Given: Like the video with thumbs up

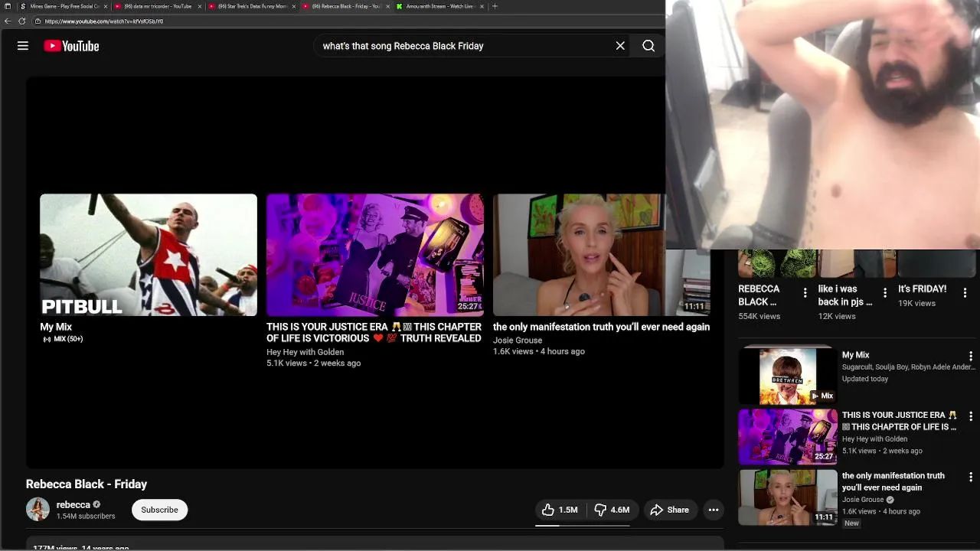Looking at the screenshot, I should pos(560,510).
